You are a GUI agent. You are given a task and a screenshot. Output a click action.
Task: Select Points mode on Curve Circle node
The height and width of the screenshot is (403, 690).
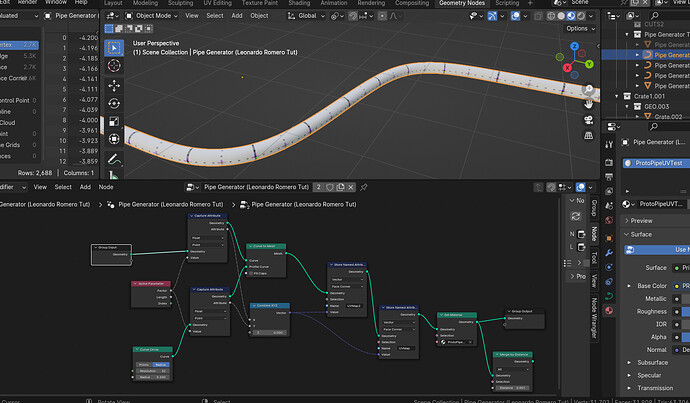coord(144,365)
